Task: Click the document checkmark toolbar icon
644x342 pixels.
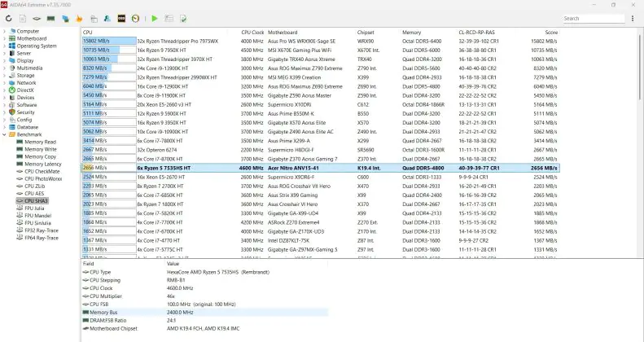Action: (183, 19)
